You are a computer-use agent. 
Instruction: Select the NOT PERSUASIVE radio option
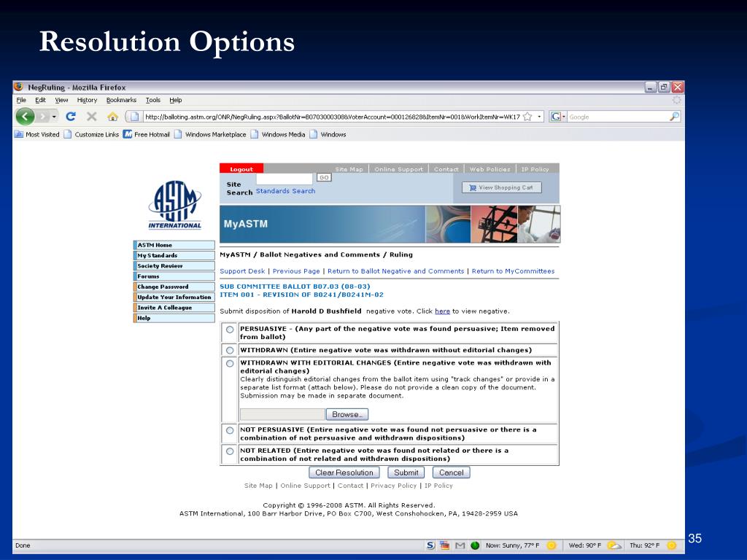point(230,430)
